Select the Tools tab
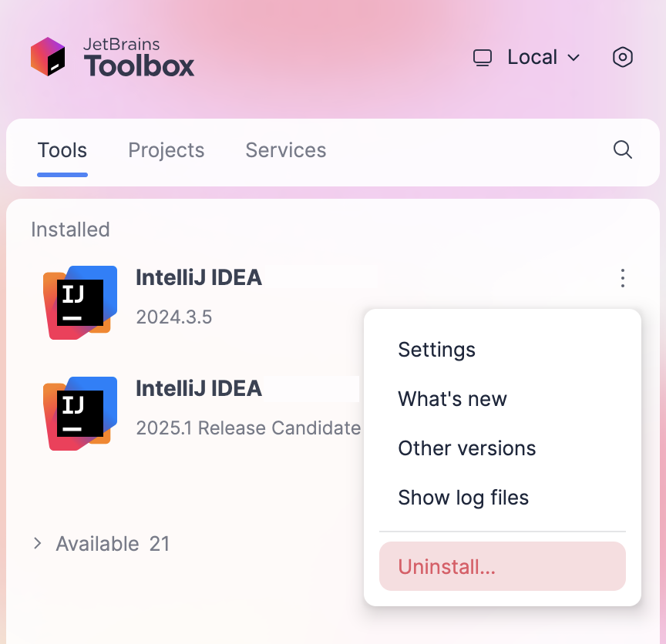 62,150
